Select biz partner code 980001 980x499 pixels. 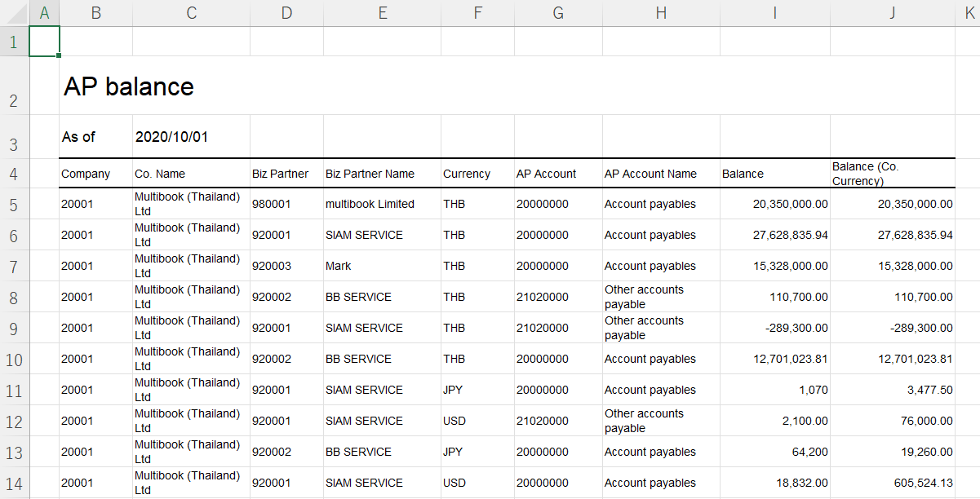pyautogui.click(x=286, y=204)
